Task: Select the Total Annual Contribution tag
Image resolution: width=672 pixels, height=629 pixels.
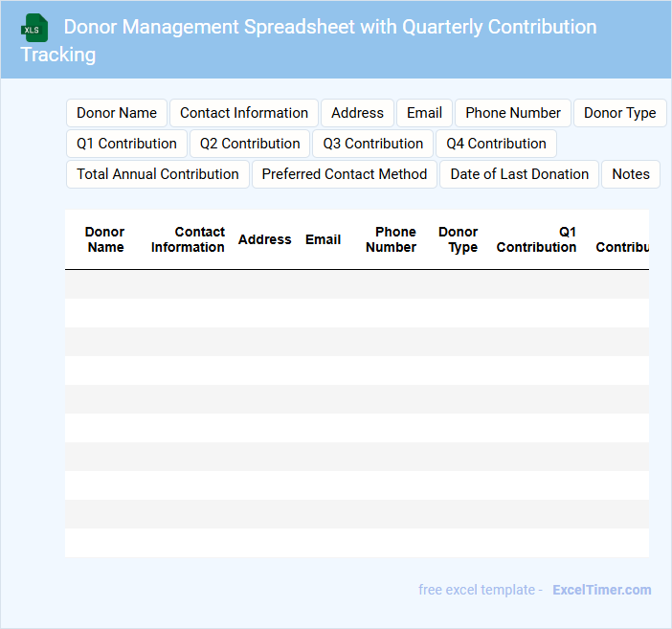Action: coord(158,174)
